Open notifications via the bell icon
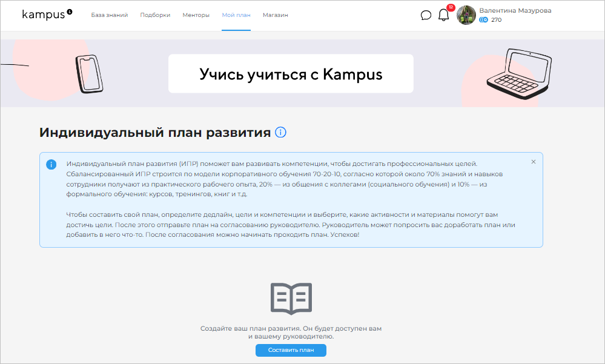 click(x=443, y=16)
